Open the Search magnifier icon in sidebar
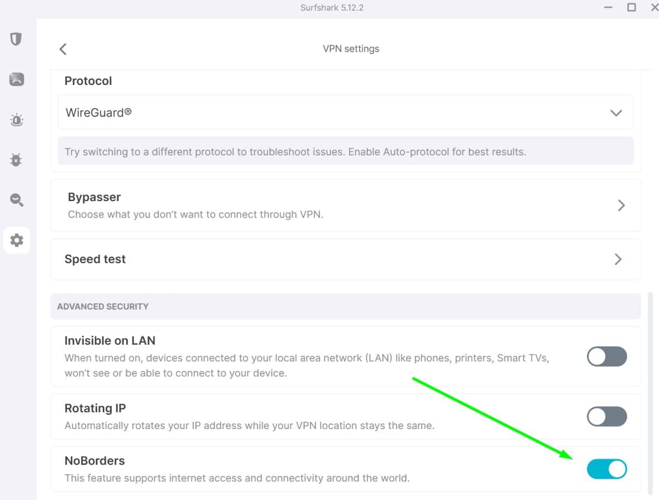The width and height of the screenshot is (659, 500). [16, 200]
